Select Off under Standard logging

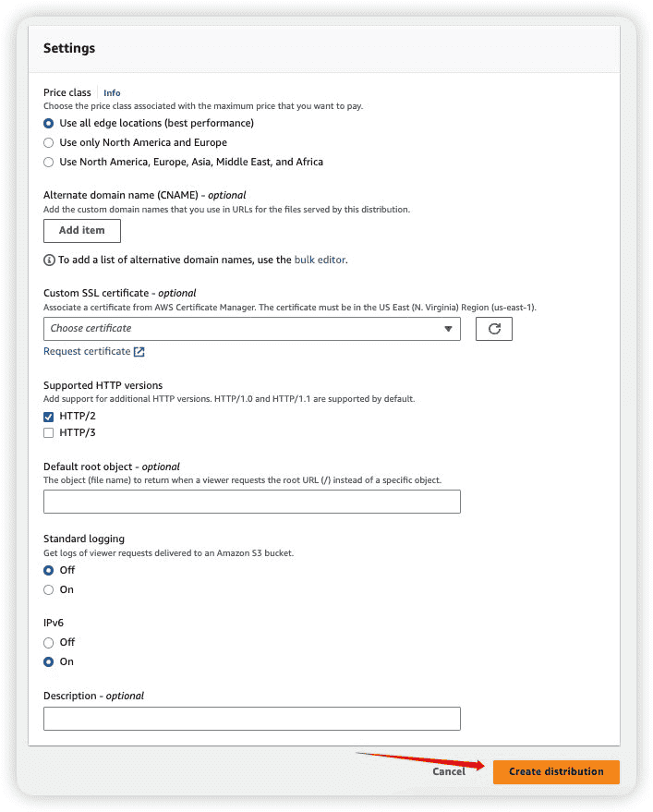(x=49, y=570)
